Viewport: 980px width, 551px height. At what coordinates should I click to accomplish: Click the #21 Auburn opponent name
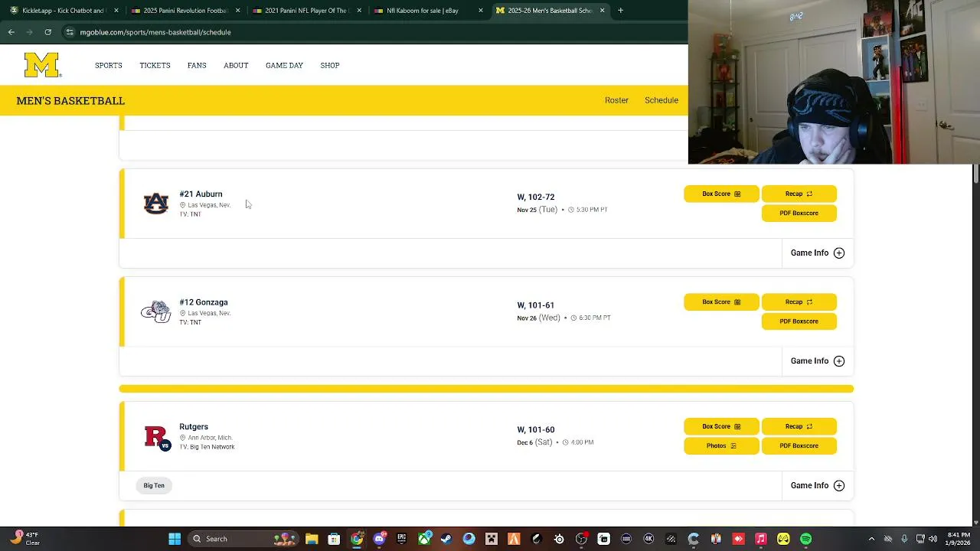201,194
